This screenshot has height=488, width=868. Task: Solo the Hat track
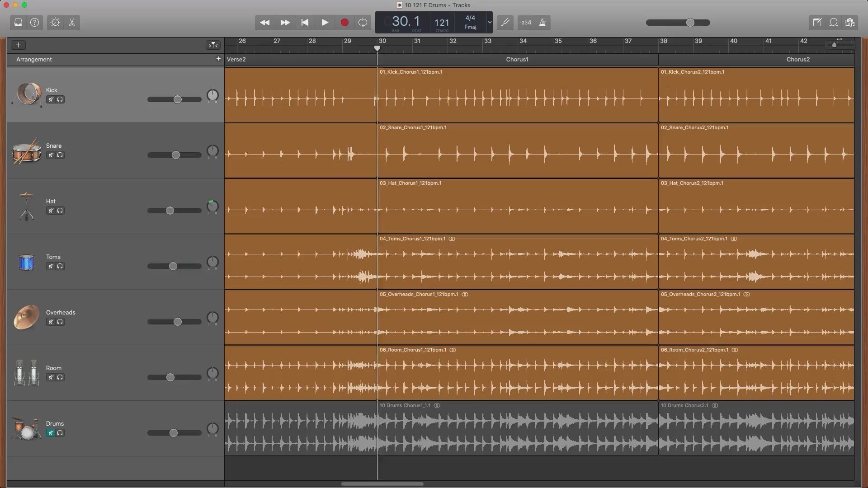click(x=60, y=211)
